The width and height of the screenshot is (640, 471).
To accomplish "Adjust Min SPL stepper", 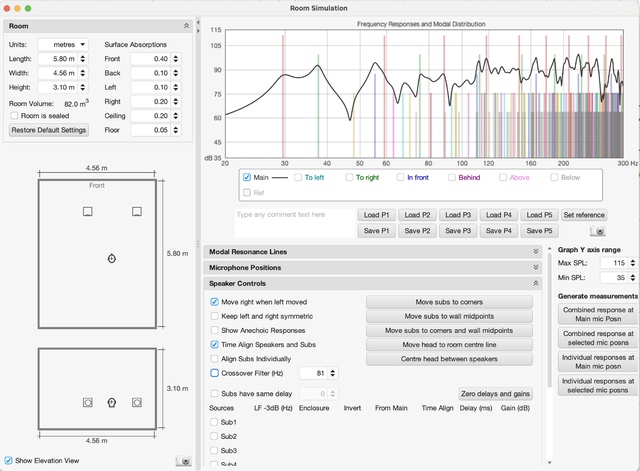I will 633,278.
